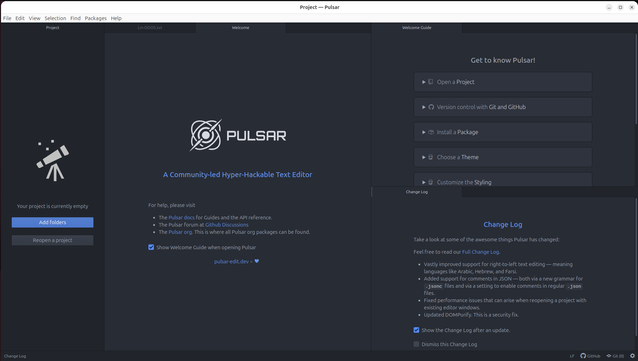Image resolution: width=638 pixels, height=361 pixels.
Task: Expand the Choose a Theme section
Action: click(503, 157)
